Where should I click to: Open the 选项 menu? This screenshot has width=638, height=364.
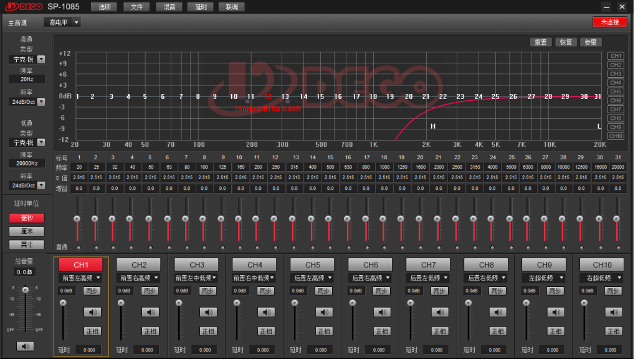pyautogui.click(x=104, y=7)
